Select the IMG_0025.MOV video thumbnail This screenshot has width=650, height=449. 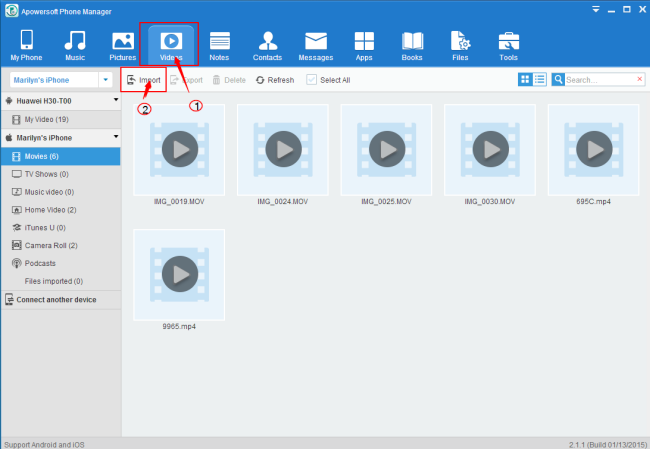pyautogui.click(x=386, y=150)
